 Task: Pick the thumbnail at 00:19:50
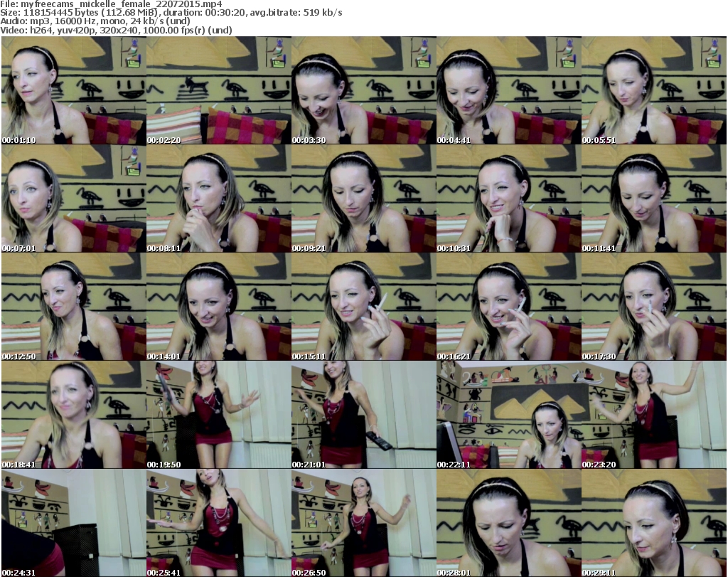coord(219,415)
